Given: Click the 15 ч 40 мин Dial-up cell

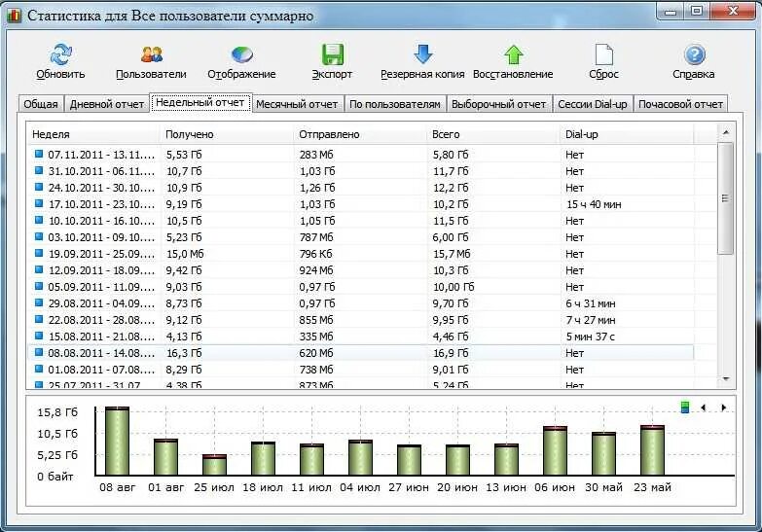Looking at the screenshot, I should [594, 204].
